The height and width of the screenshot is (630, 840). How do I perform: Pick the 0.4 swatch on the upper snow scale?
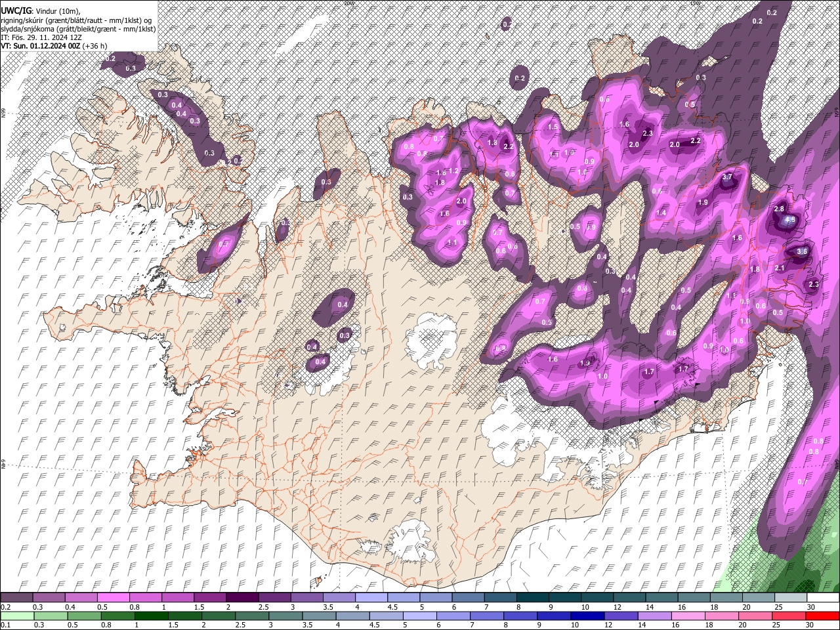click(81, 598)
